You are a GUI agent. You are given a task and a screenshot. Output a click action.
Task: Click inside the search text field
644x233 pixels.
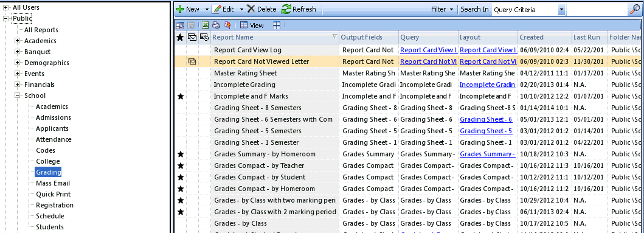point(598,10)
